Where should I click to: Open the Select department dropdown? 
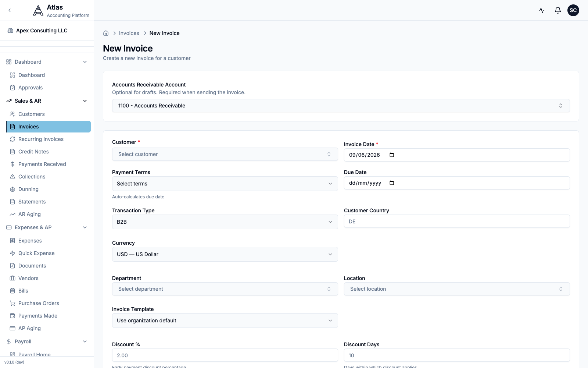pos(225,289)
